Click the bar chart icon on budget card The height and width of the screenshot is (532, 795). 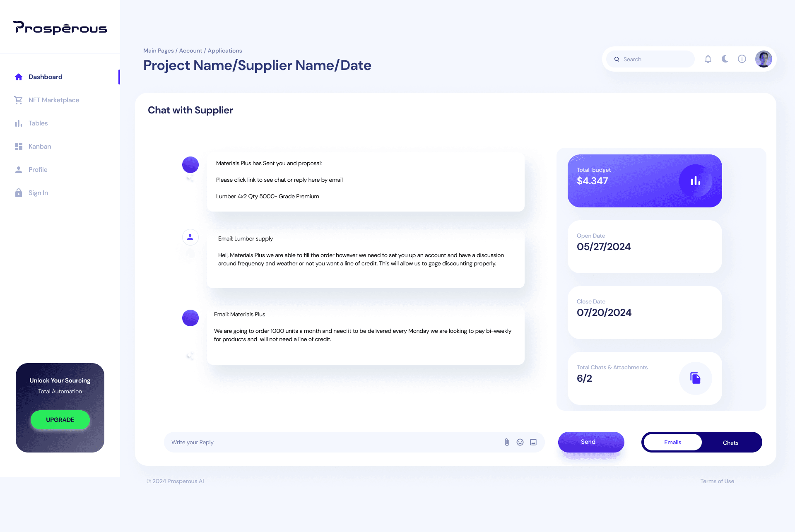coord(695,181)
